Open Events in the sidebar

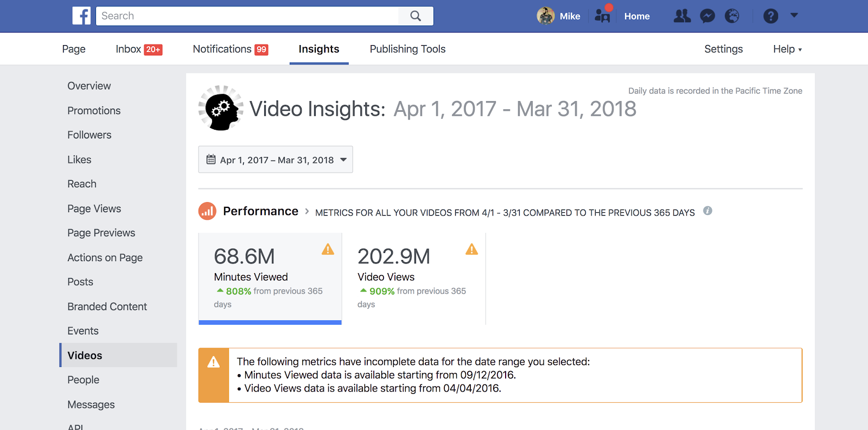[x=83, y=331]
